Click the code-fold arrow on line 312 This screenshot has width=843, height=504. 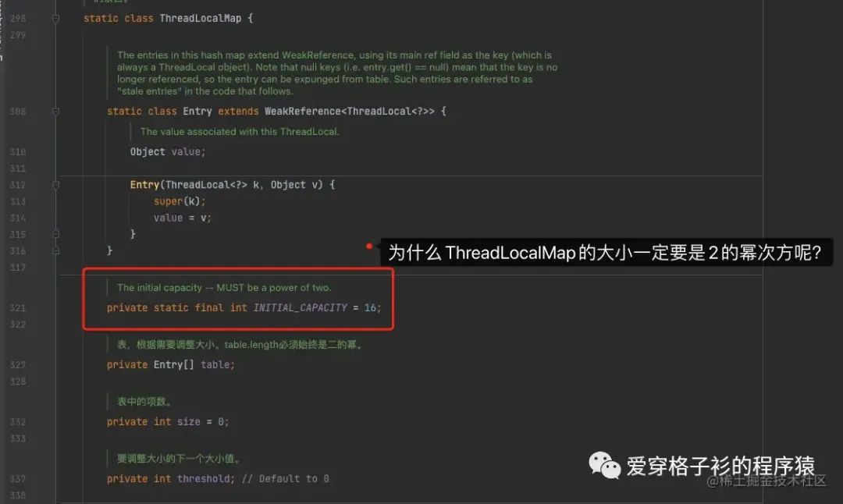55,185
